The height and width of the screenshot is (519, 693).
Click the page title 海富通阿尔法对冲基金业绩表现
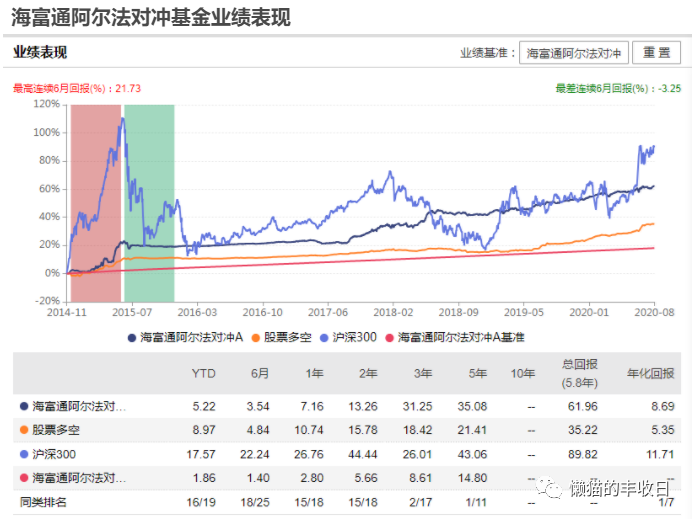(x=151, y=17)
